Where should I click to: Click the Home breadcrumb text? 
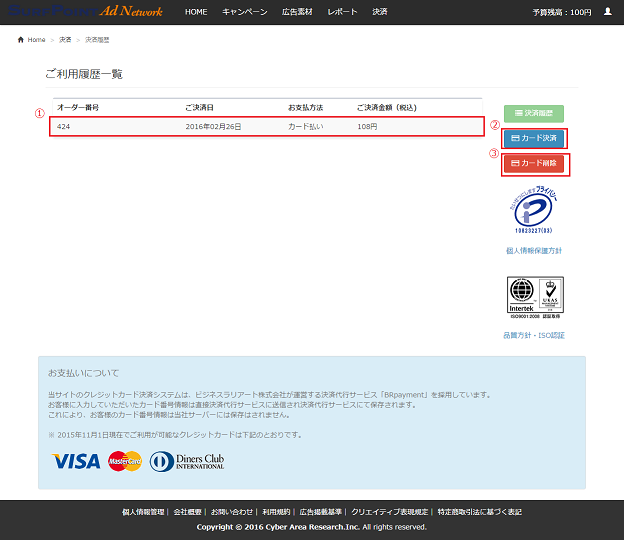pyautogui.click(x=36, y=40)
